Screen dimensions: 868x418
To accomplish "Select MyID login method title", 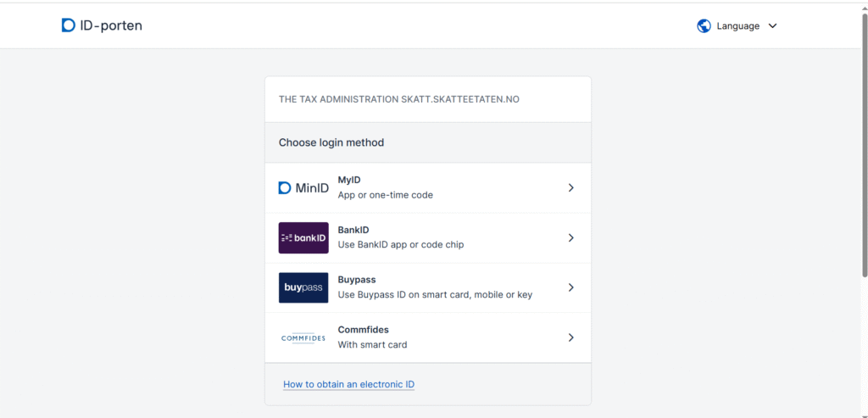I will [x=349, y=180].
